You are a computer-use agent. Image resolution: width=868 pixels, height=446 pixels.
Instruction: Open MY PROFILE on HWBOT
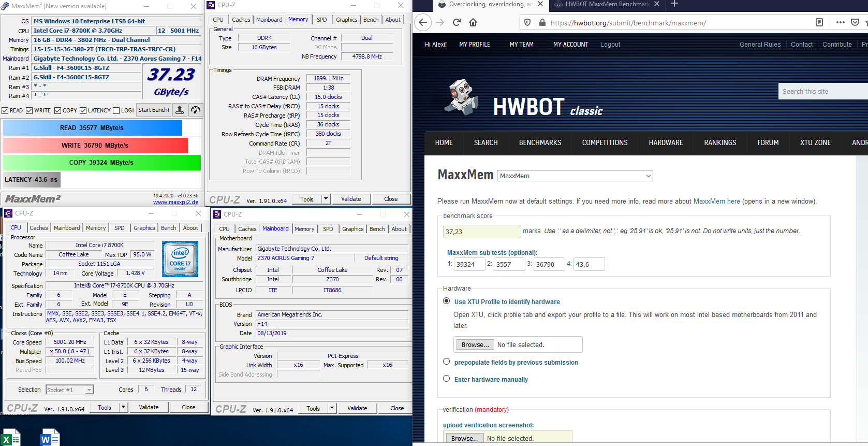point(475,45)
